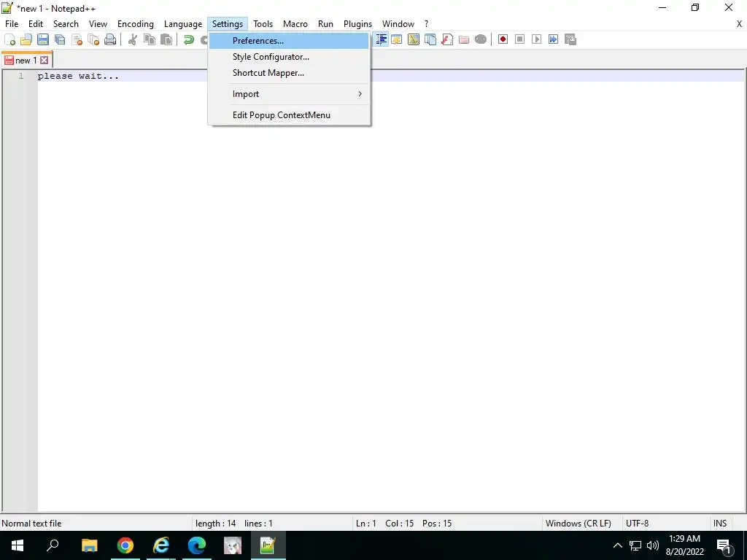Click the Notepad++ taskbar icon

click(x=268, y=545)
